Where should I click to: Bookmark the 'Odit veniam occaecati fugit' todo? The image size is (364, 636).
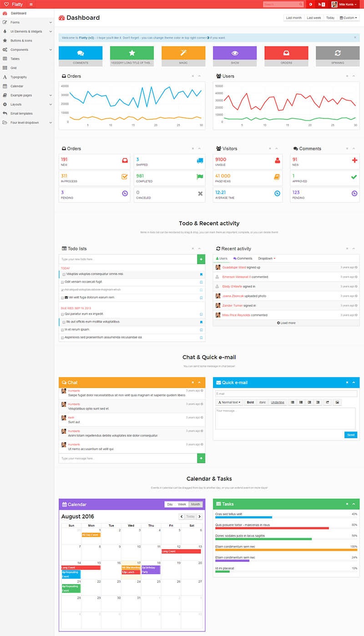(x=201, y=282)
